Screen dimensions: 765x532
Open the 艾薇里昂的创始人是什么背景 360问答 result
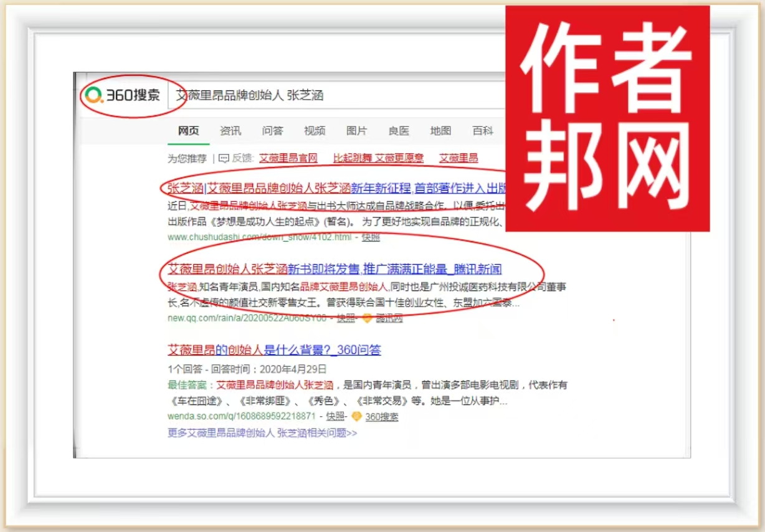(274, 350)
